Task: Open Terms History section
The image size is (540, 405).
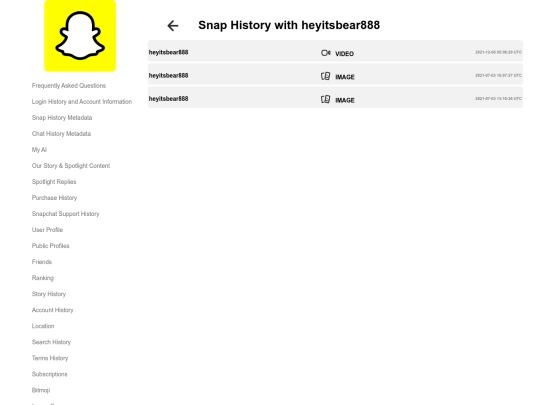Action: click(x=50, y=358)
